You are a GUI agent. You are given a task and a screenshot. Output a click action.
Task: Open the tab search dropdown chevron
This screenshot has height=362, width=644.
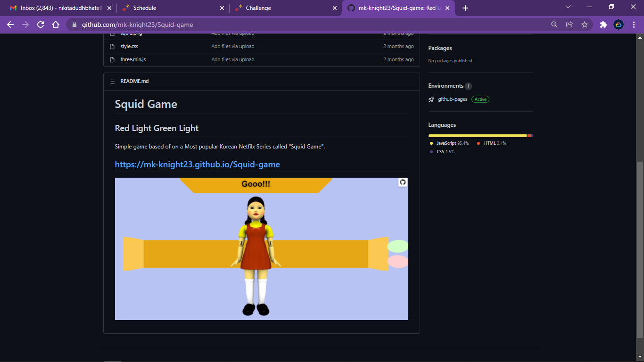coord(568,7)
